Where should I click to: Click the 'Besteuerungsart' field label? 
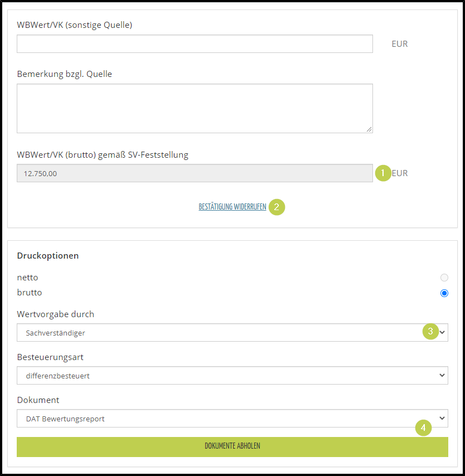[50, 357]
